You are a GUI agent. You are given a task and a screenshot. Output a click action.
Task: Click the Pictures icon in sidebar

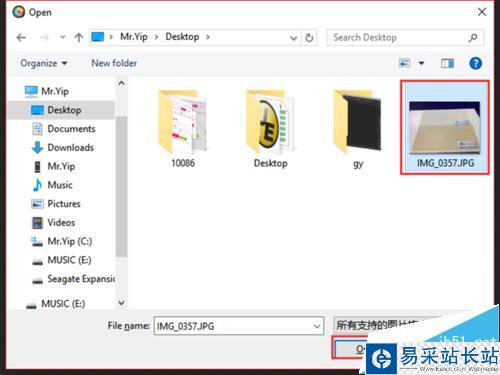37,204
